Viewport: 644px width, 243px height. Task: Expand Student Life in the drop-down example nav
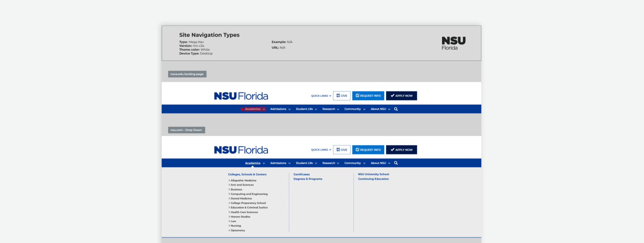pos(306,163)
